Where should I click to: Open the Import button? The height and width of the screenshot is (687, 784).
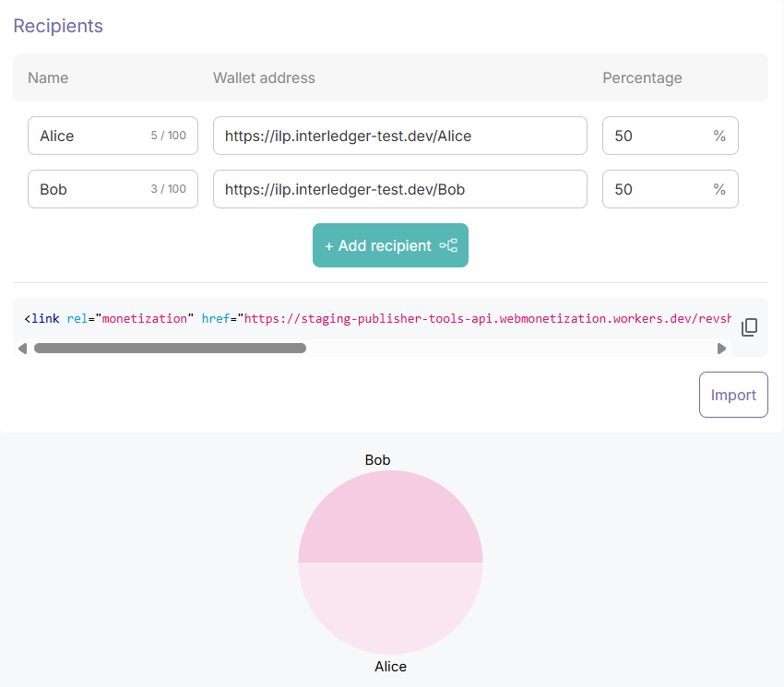(733, 395)
